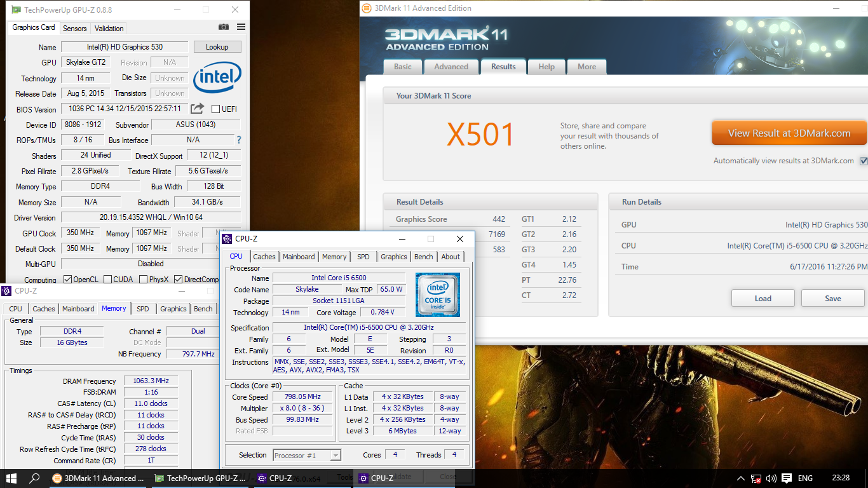Click the Intel logo in GPU-Z
Image resolution: width=868 pixels, height=488 pixels.
pos(217,78)
